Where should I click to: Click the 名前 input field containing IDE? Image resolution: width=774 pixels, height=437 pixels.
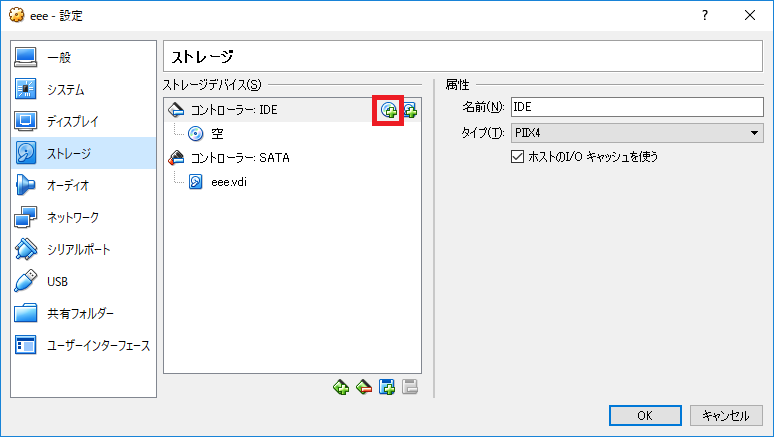click(x=637, y=107)
